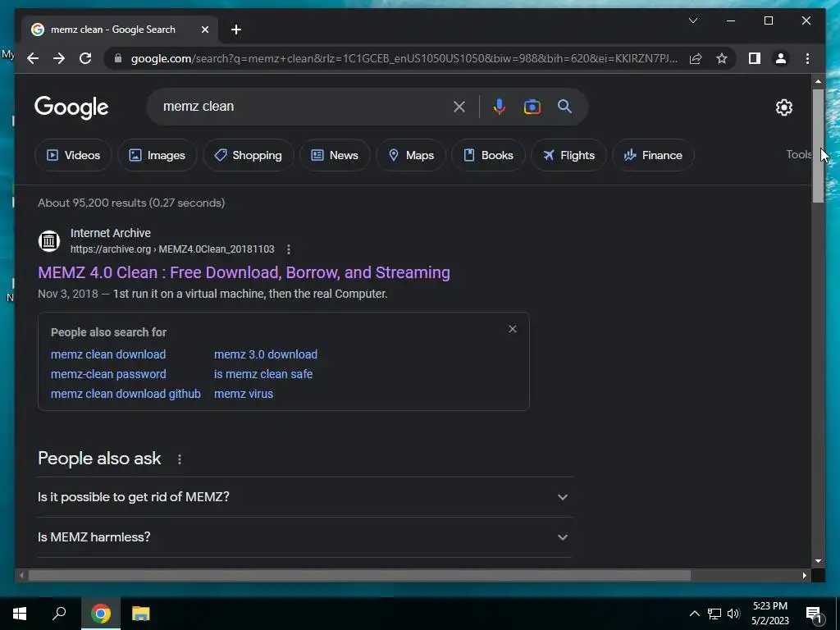Search memz clean download github
This screenshot has width=840, height=630.
pyautogui.click(x=126, y=394)
